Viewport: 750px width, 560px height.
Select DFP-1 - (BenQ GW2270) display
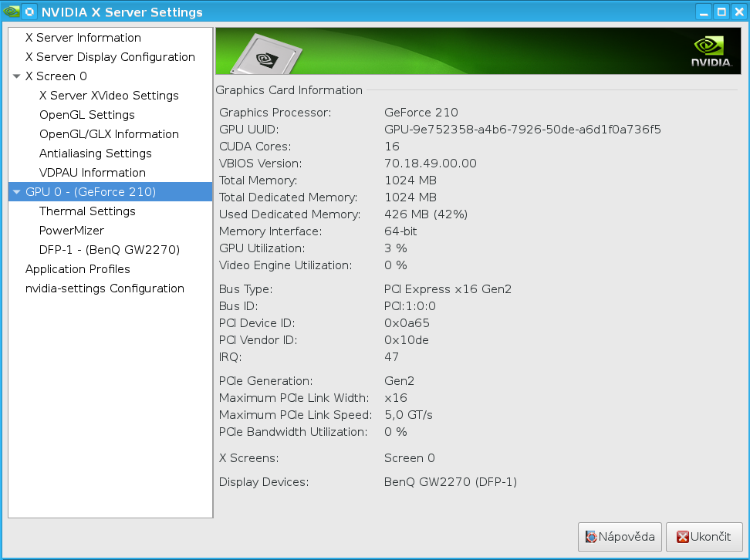pyautogui.click(x=110, y=250)
